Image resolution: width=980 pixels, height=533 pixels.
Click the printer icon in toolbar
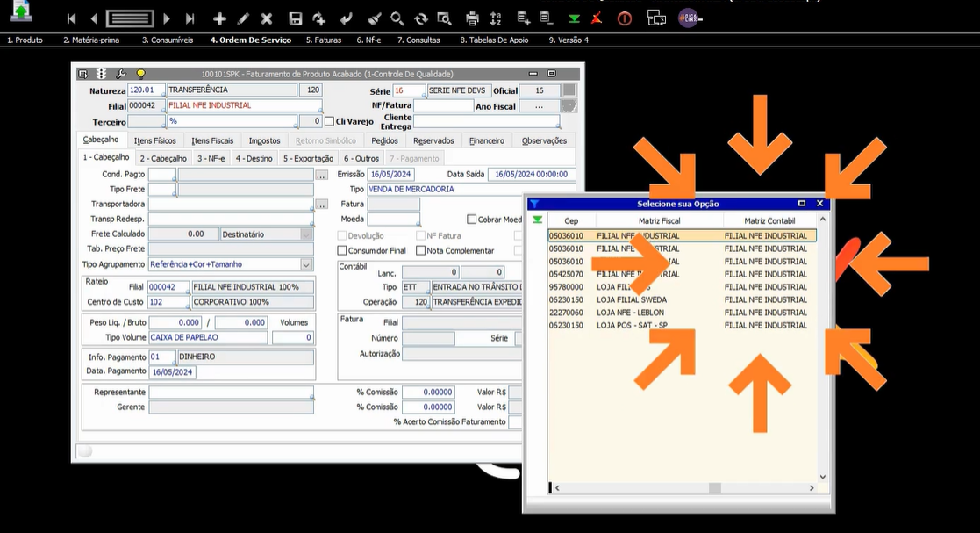click(x=473, y=18)
